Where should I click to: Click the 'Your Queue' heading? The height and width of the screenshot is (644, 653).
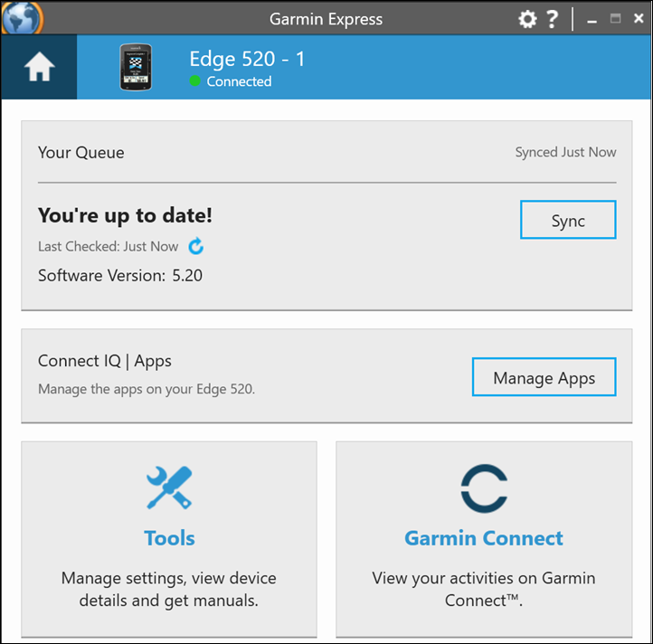click(81, 153)
